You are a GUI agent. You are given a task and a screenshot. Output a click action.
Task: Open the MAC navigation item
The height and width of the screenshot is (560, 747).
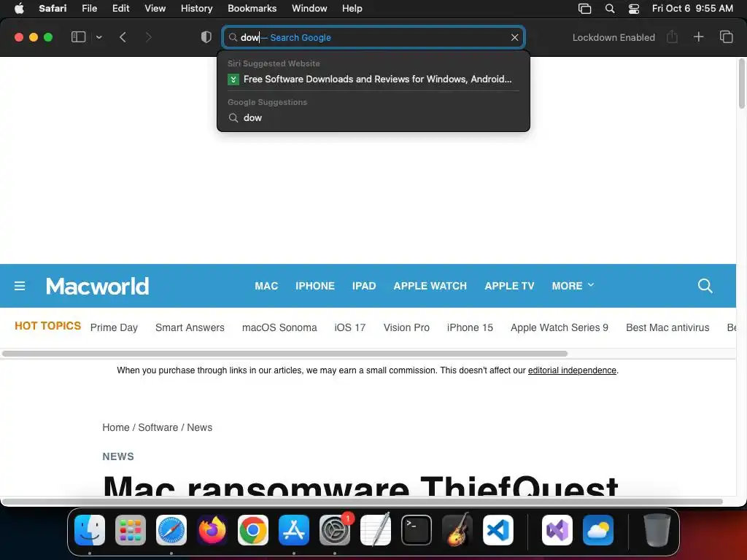[x=266, y=286]
